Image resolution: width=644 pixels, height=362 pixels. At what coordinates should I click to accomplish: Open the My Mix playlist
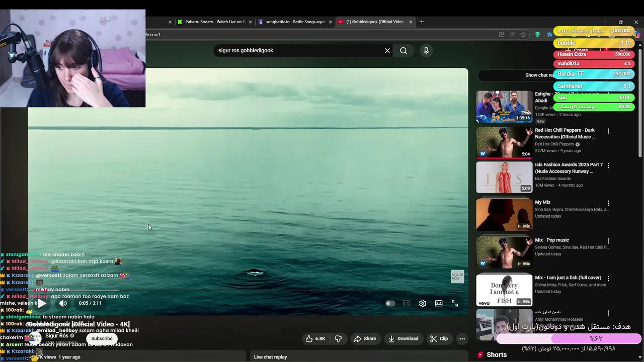click(x=504, y=215)
